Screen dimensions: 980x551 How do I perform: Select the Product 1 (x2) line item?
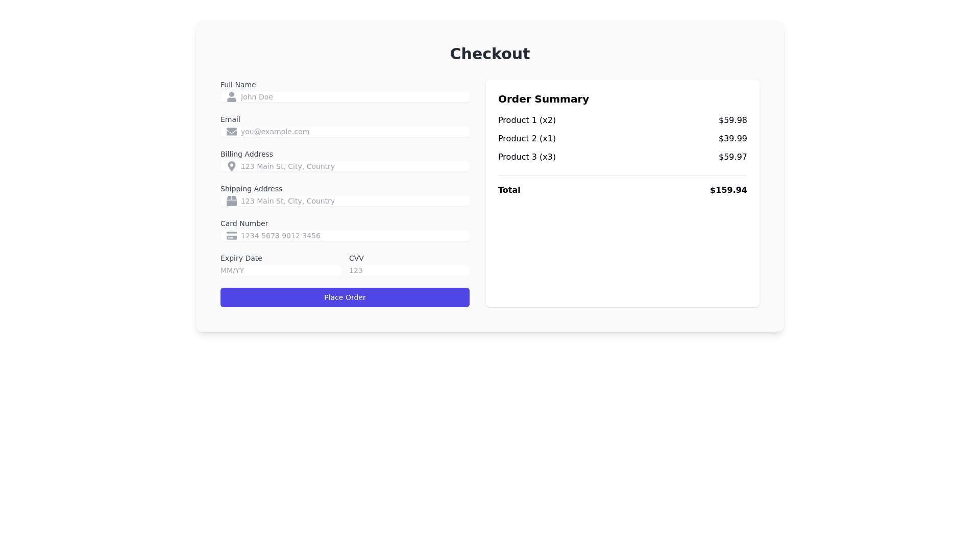(527, 120)
